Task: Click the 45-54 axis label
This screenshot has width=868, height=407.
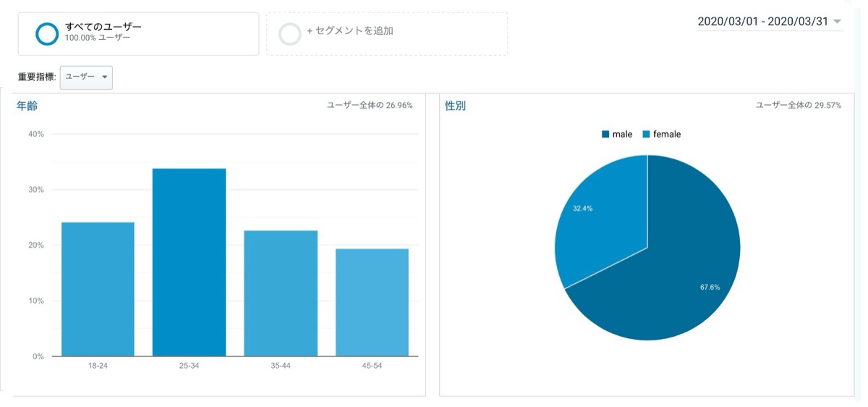Action: [x=372, y=366]
